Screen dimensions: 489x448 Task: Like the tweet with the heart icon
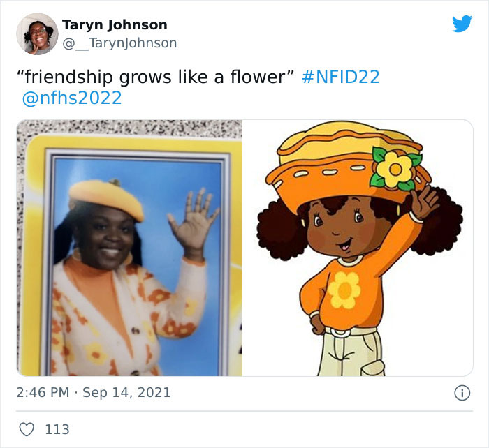pyautogui.click(x=27, y=429)
